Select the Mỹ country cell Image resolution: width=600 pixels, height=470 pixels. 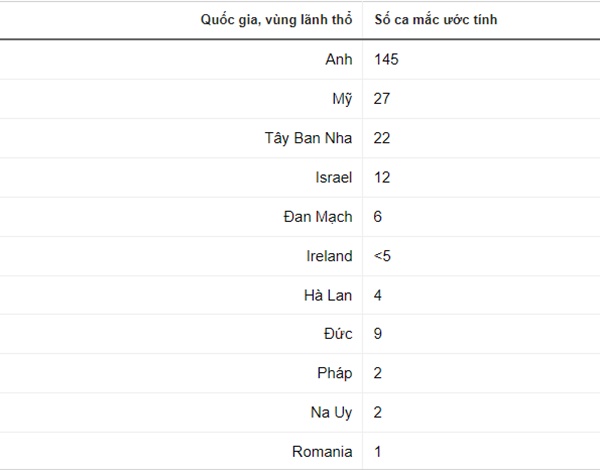(x=342, y=99)
